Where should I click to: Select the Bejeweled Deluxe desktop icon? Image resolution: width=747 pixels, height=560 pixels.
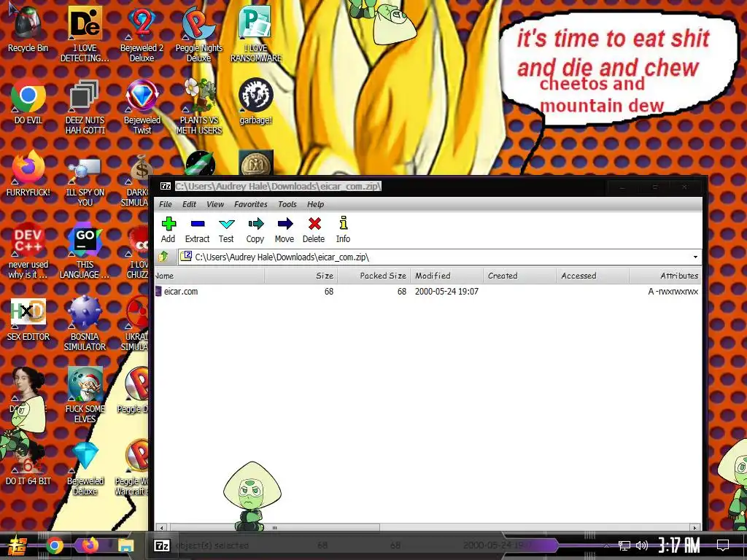[x=85, y=468]
